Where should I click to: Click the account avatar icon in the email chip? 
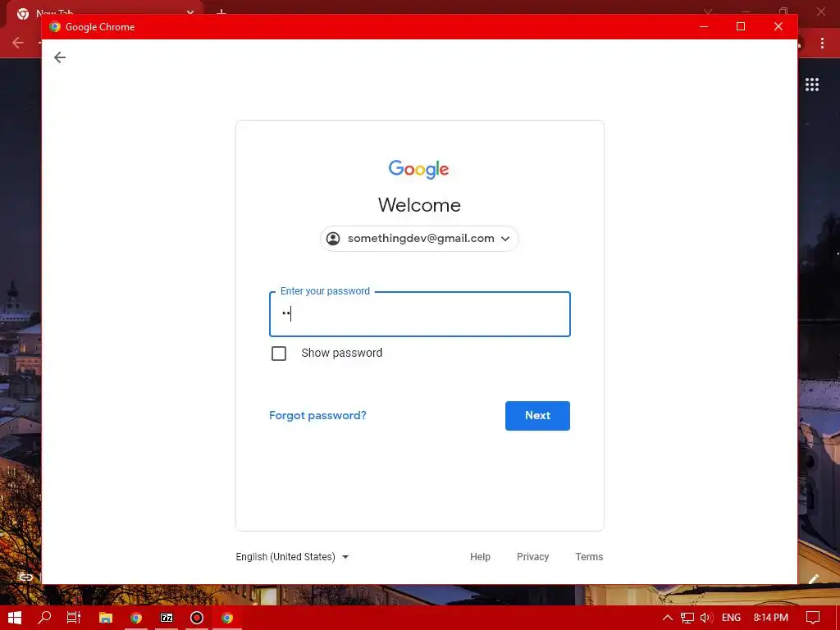pos(333,239)
